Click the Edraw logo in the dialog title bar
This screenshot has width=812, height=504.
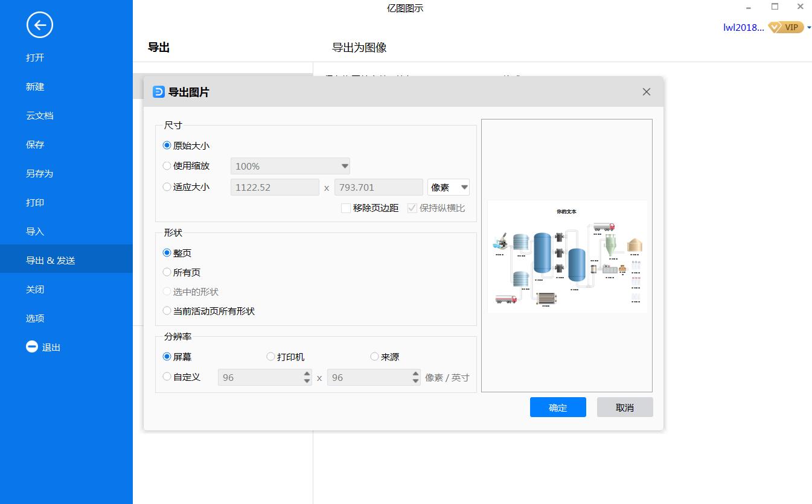157,91
